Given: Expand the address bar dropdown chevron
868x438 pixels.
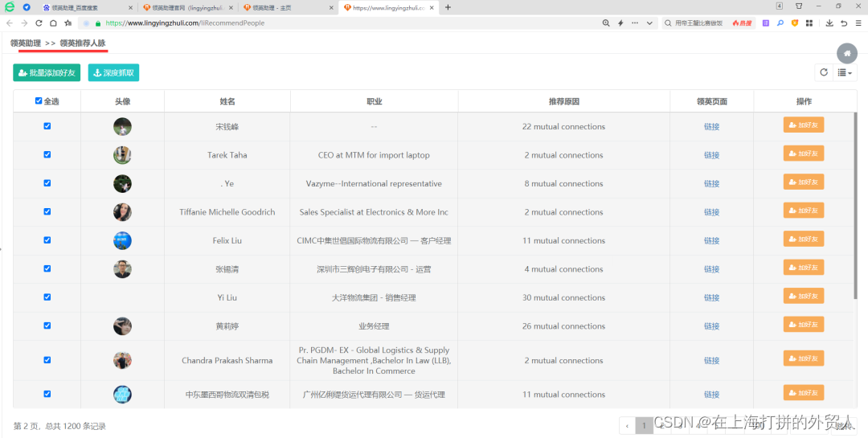Looking at the screenshot, I should tap(649, 23).
